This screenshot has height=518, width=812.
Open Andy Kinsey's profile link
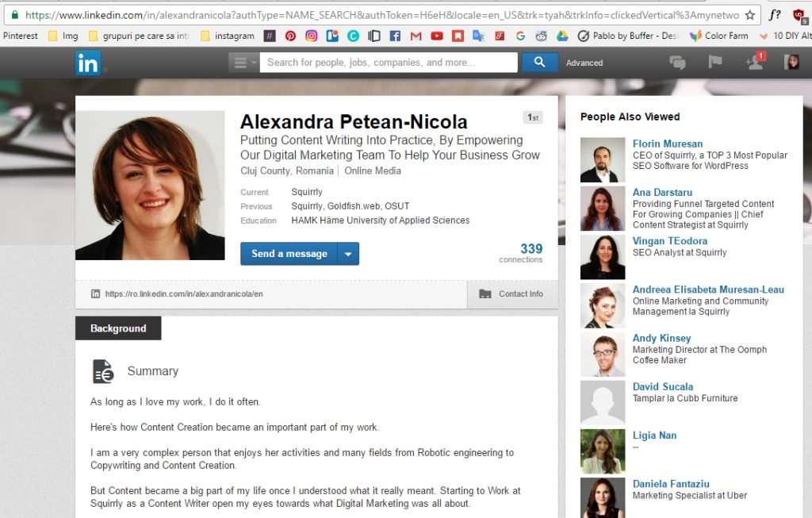click(x=661, y=338)
